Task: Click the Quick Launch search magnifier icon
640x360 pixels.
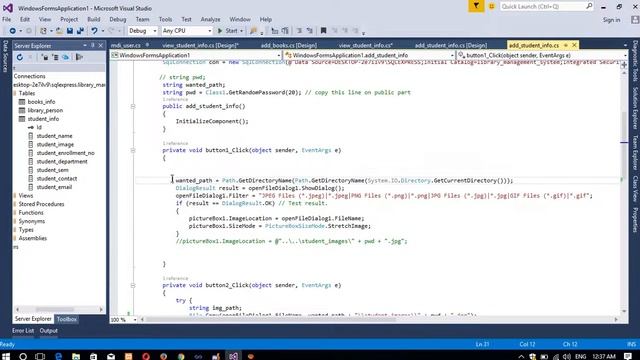Action: [589, 6]
